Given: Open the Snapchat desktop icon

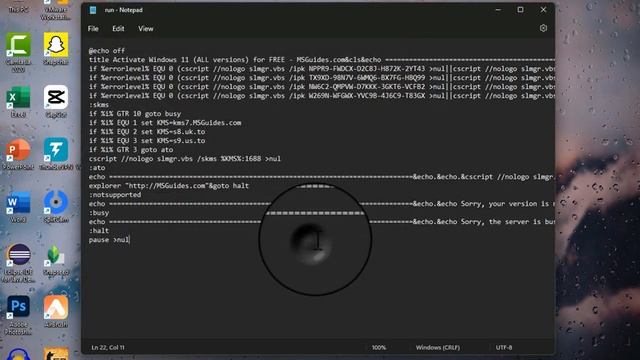Looking at the screenshot, I should (56, 49).
